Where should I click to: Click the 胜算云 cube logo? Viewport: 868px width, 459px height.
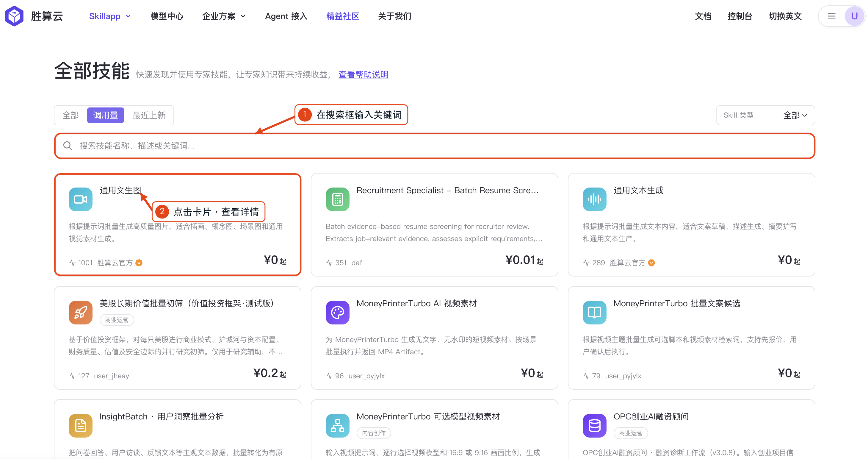point(14,16)
